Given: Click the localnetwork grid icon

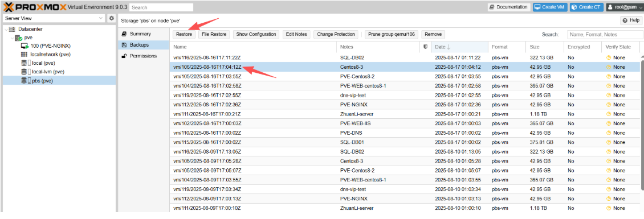Looking at the screenshot, I should coord(24,55).
